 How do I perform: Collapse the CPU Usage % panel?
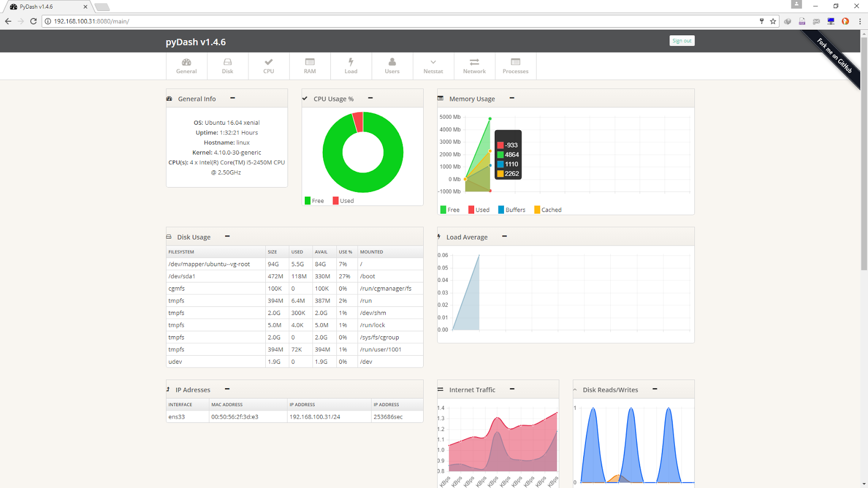[x=371, y=98]
